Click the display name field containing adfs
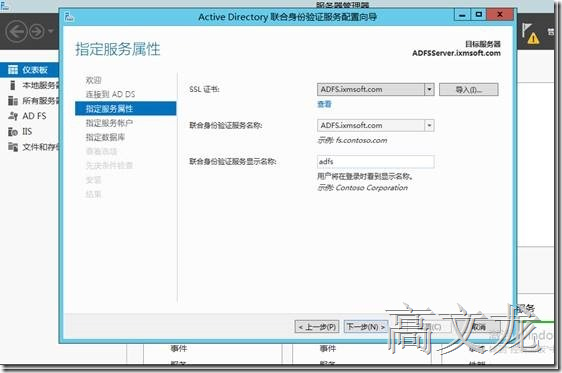 pos(376,162)
